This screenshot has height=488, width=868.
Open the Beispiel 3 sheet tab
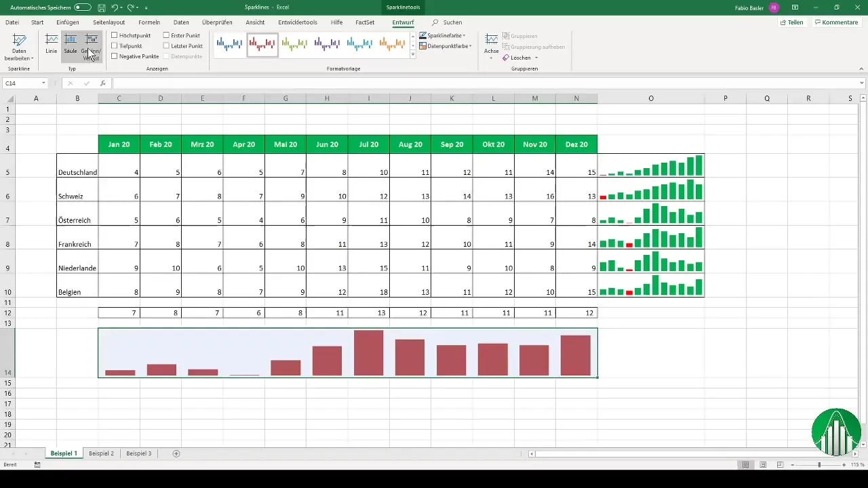tap(139, 453)
